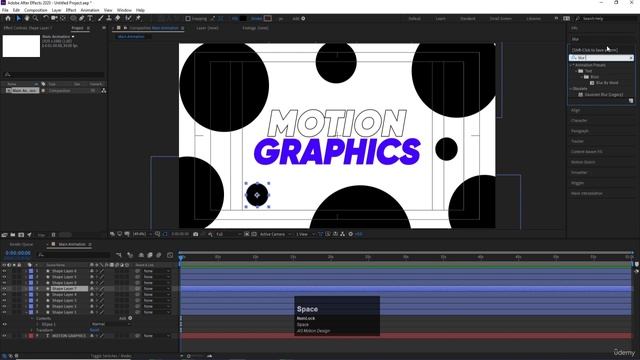Open the Active Camera dropdown
This screenshot has width=640, height=360.
point(275,234)
